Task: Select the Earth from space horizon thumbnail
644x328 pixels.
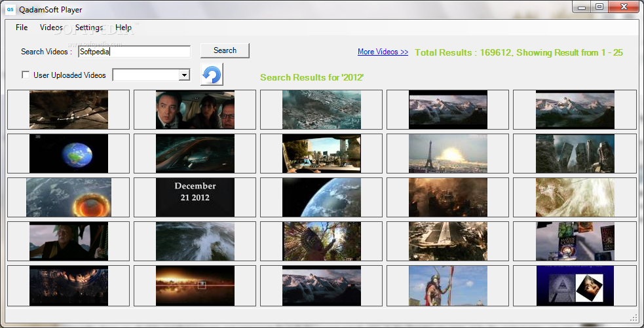Action: 322,197
